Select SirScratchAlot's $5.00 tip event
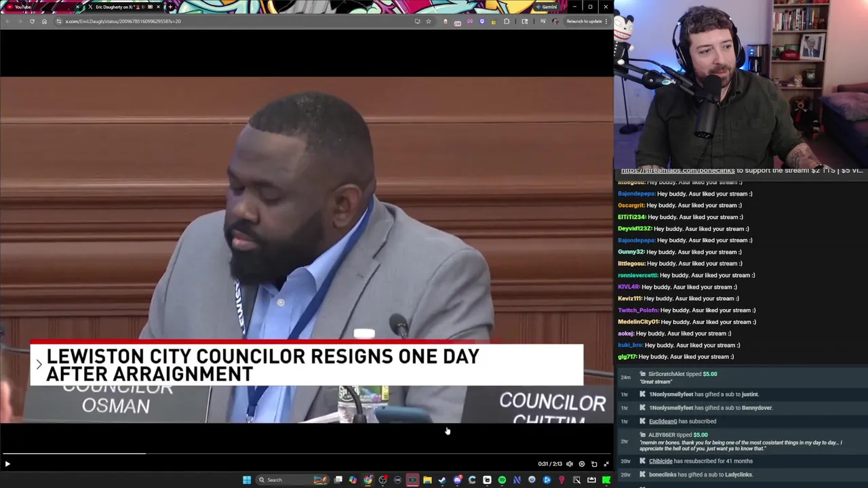This screenshot has width=868, height=488. click(x=741, y=377)
